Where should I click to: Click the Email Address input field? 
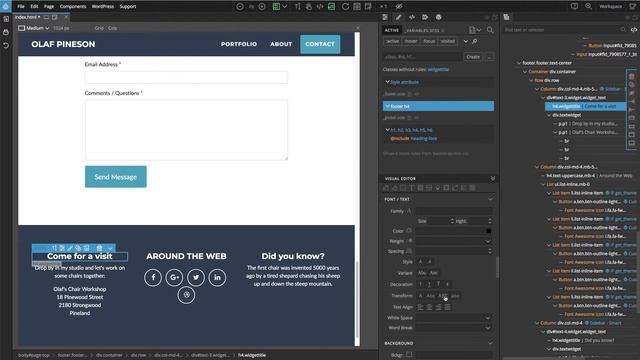tap(186, 77)
